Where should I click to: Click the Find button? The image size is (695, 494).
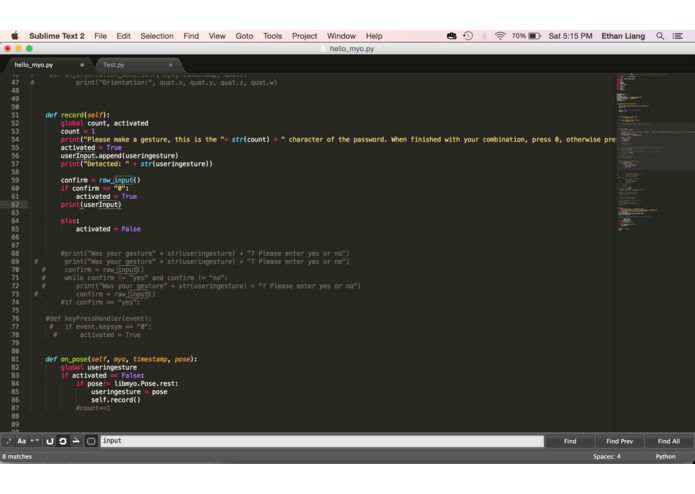click(x=570, y=441)
